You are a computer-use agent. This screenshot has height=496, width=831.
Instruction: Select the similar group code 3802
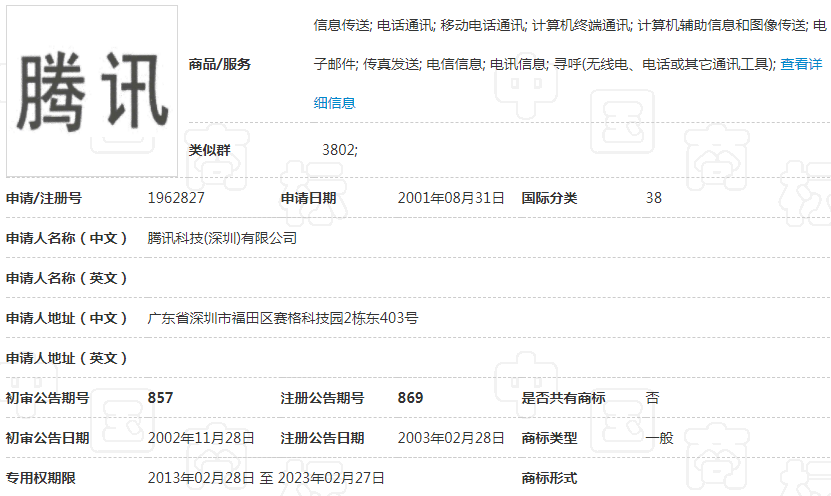339,150
